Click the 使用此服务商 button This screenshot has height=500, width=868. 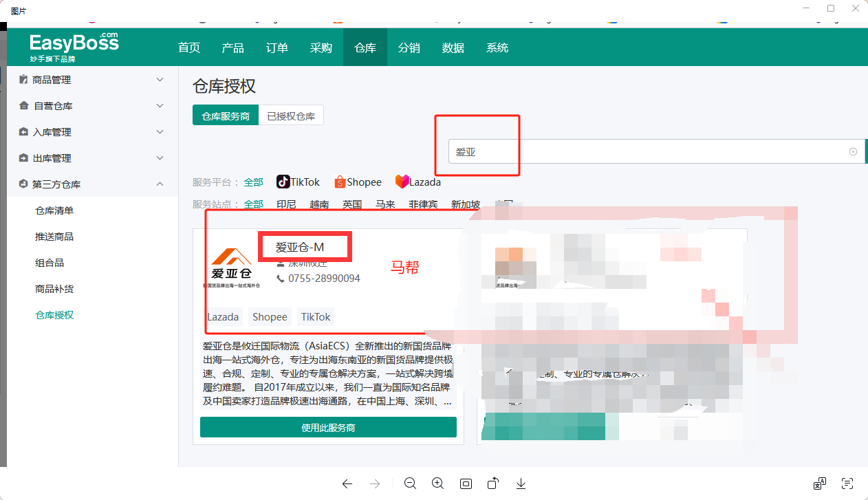(x=328, y=427)
